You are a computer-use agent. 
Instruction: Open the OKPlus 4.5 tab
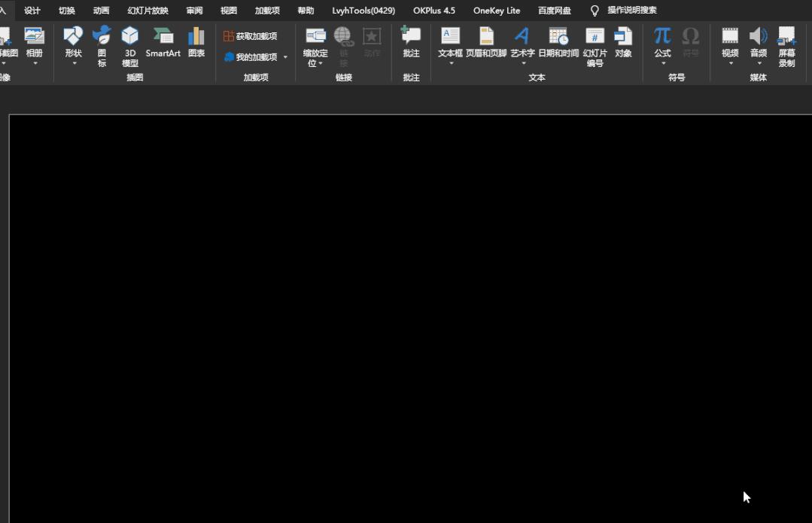pyautogui.click(x=434, y=11)
